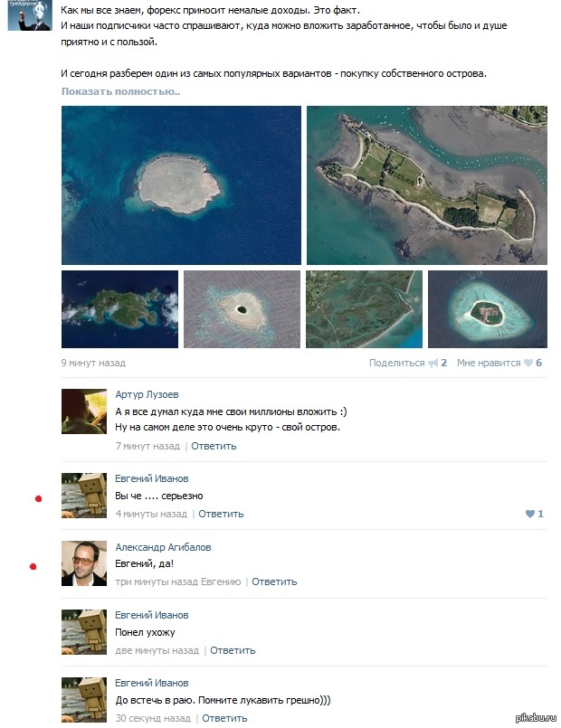
Task: Click 'Поделиться' to share the post
Action: 396,363
